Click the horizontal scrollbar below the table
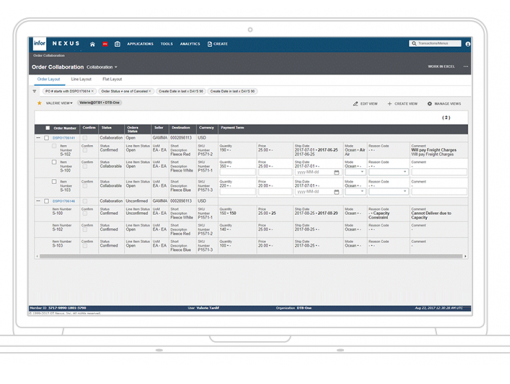 (x=251, y=256)
